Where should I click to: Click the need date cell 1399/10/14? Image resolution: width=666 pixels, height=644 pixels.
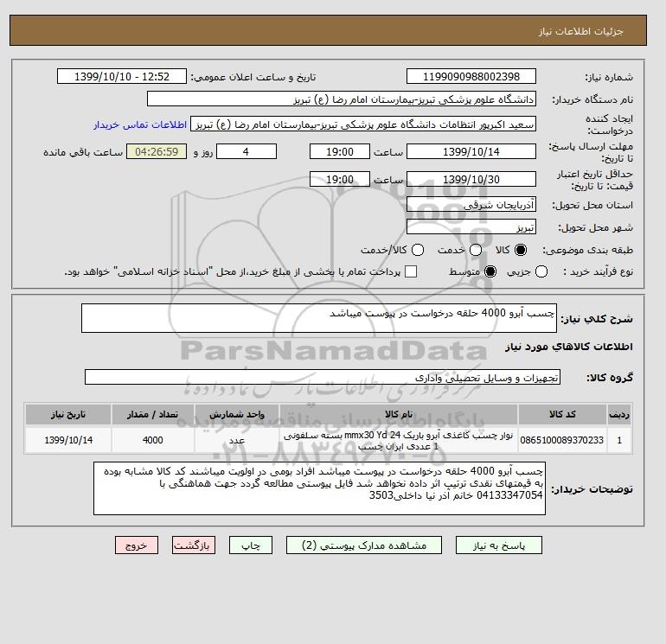[68, 440]
